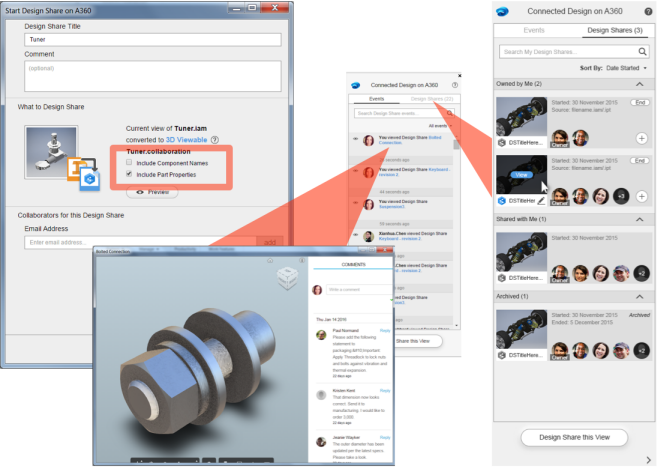Image resolution: width=657 pixels, height=467 pixels.
Task: Click Kristen Kard's avatar in comments
Action: 321,395
